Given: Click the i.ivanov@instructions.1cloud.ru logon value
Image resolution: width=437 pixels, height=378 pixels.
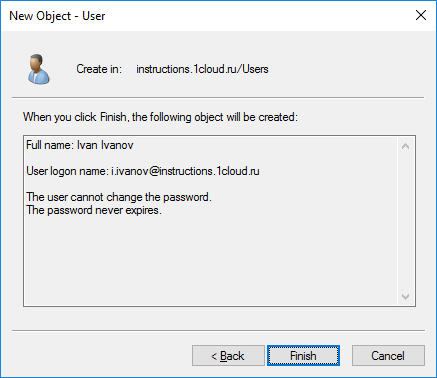Looking at the screenshot, I should click(185, 171).
